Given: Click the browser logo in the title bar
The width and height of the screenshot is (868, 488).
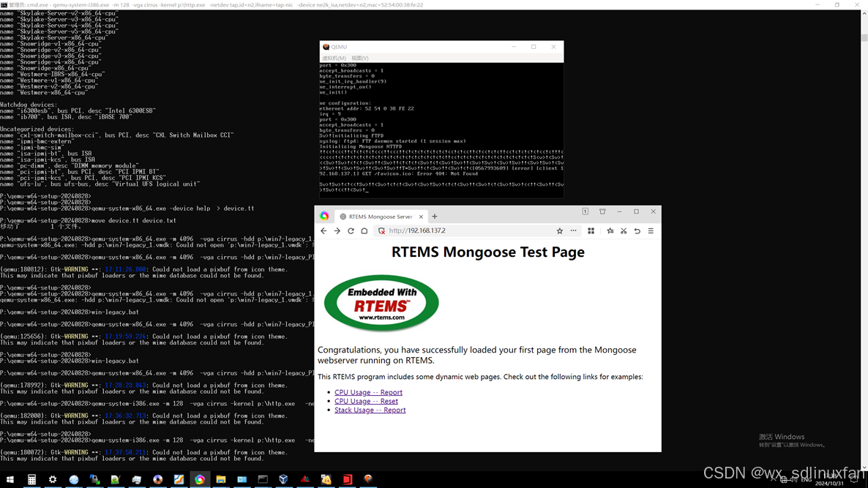Looking at the screenshot, I should click(324, 216).
